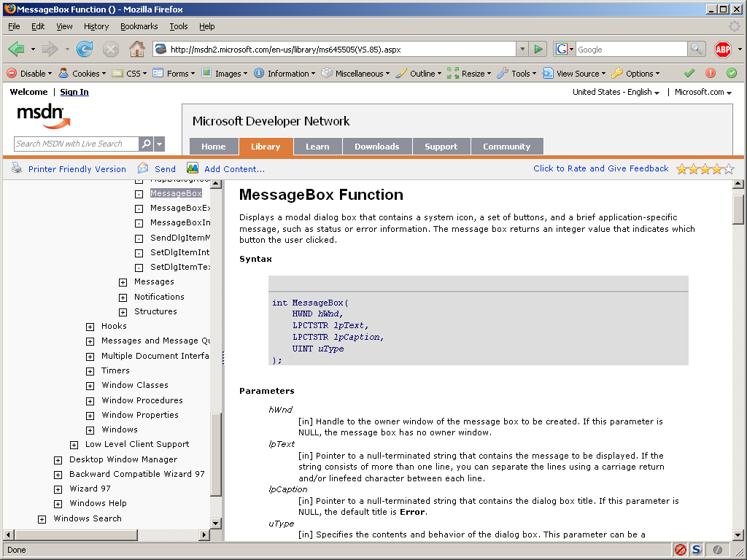This screenshot has height=560, width=747.
Task: Open the Adblock Plus ABP icon
Action: pos(723,49)
